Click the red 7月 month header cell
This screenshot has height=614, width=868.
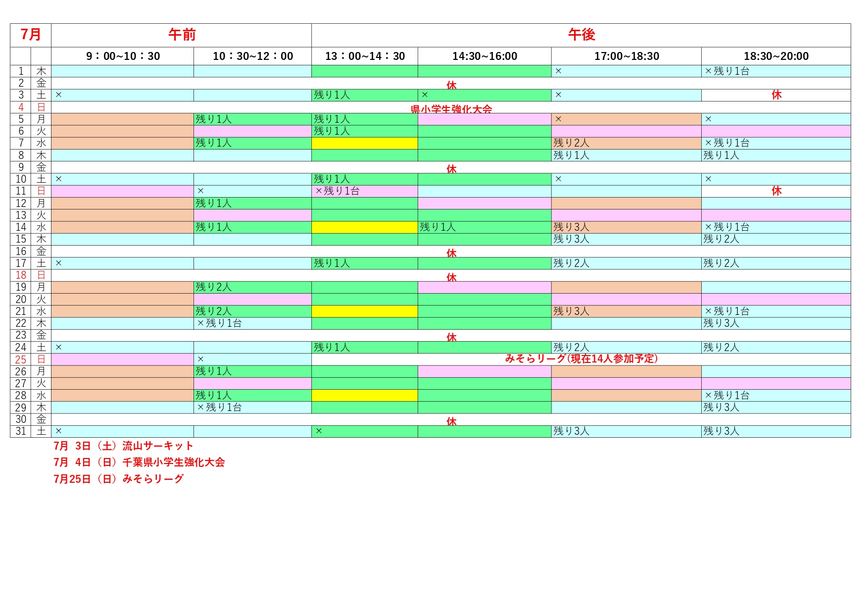(x=31, y=35)
